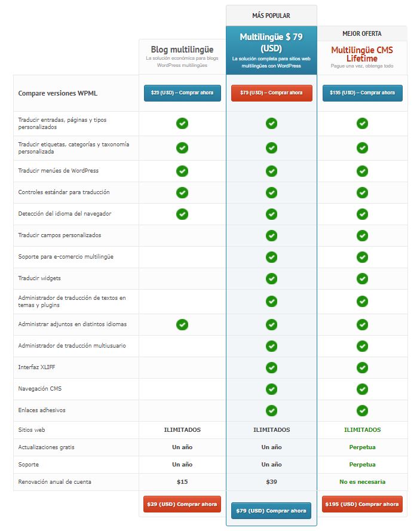Click bottom red $29 (USD) Comprar ahora button
The width and height of the screenshot is (420, 531).
[x=182, y=504]
